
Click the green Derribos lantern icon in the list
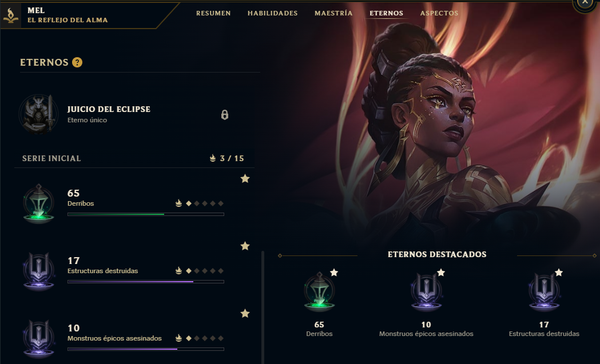(x=38, y=203)
